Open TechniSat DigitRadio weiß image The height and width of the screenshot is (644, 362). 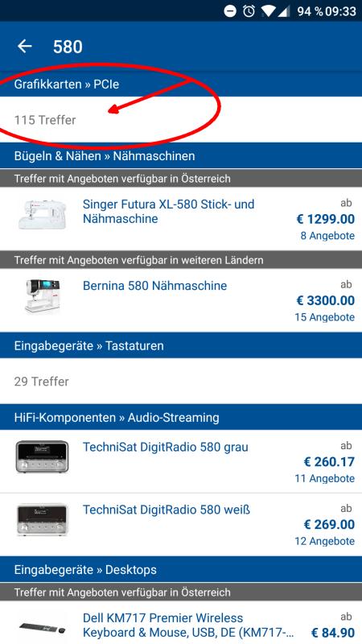(x=42, y=519)
